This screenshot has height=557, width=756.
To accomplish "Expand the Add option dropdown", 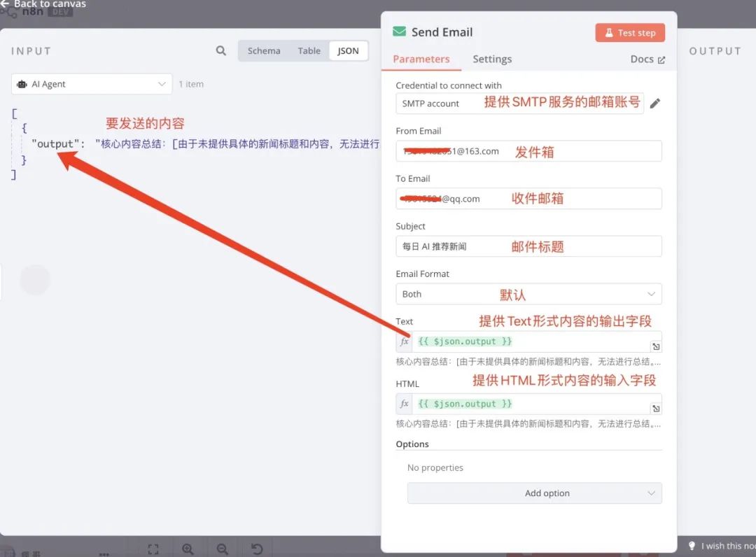I will coord(534,493).
